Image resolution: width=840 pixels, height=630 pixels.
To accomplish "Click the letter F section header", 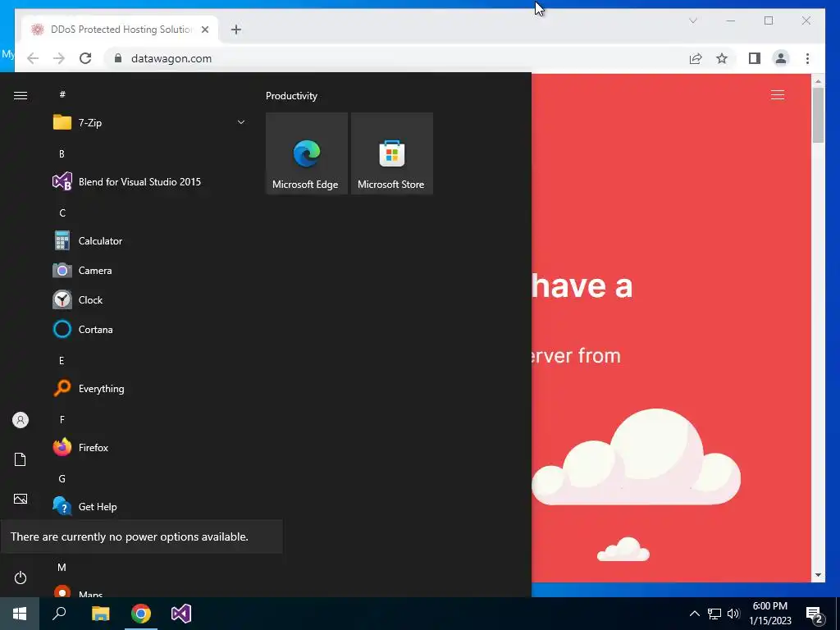I will pos(62,419).
